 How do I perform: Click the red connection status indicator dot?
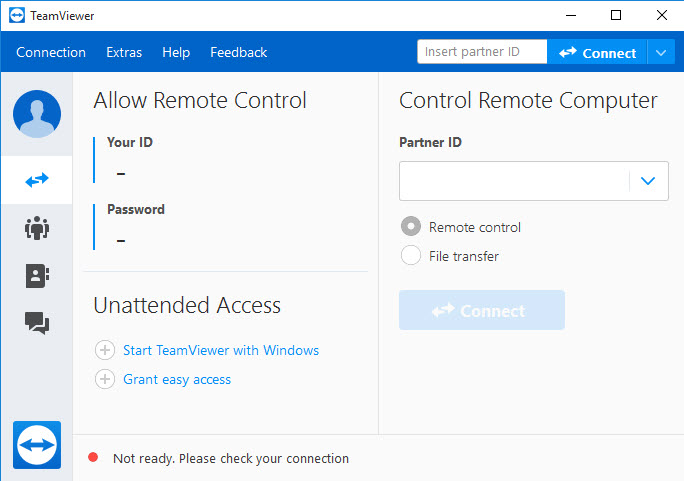click(93, 457)
